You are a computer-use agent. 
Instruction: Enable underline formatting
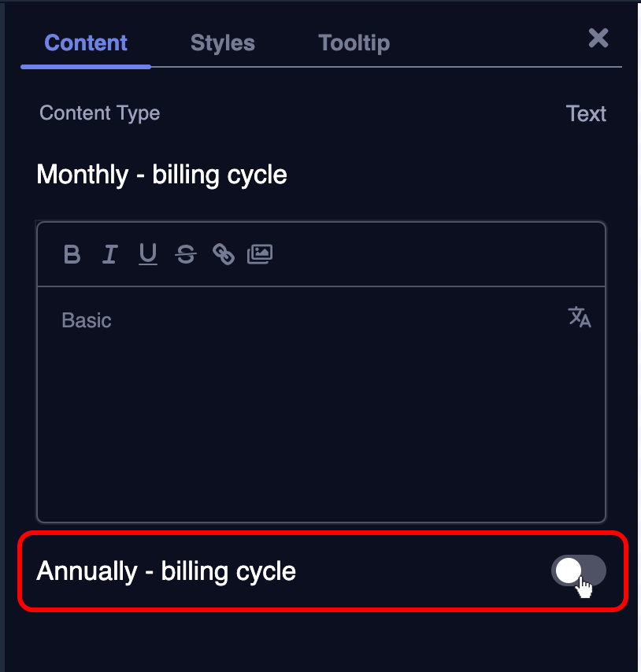[x=148, y=254]
